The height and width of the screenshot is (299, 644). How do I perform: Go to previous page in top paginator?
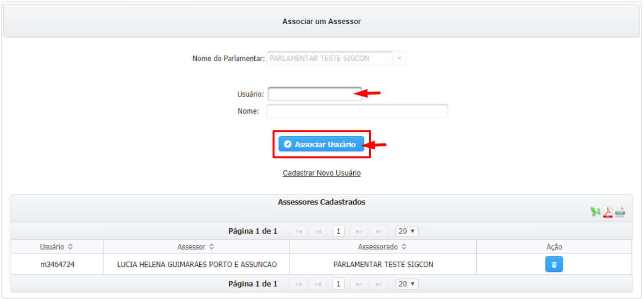[x=318, y=231]
